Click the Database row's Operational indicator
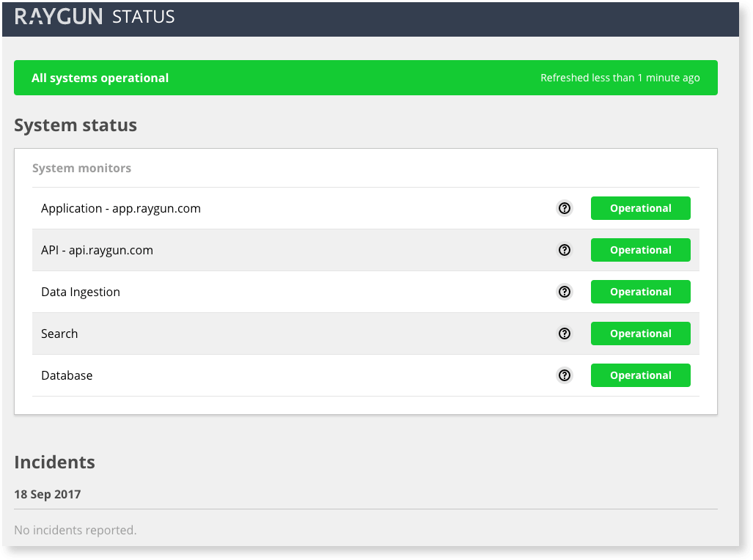This screenshot has height=560, width=753. [x=640, y=375]
